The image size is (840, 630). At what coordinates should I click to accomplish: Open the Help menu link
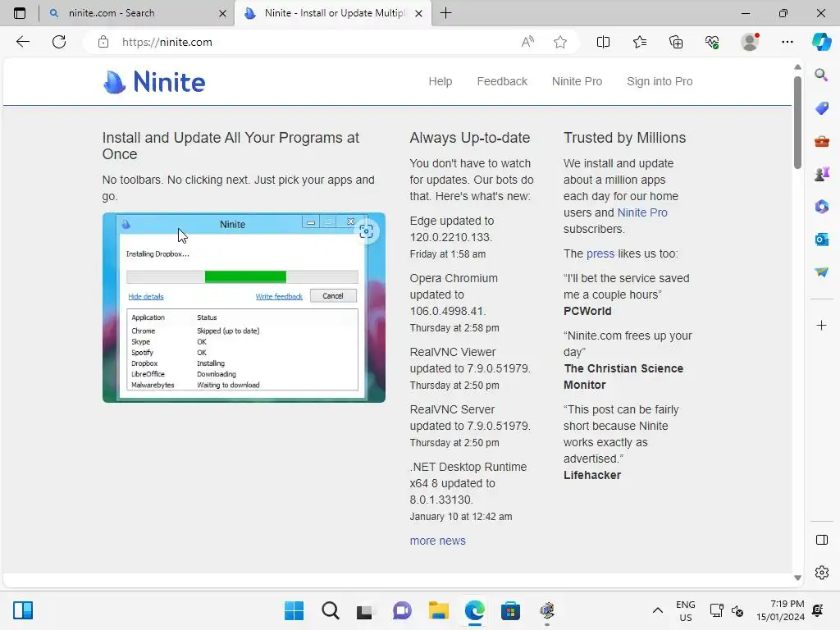(x=441, y=81)
